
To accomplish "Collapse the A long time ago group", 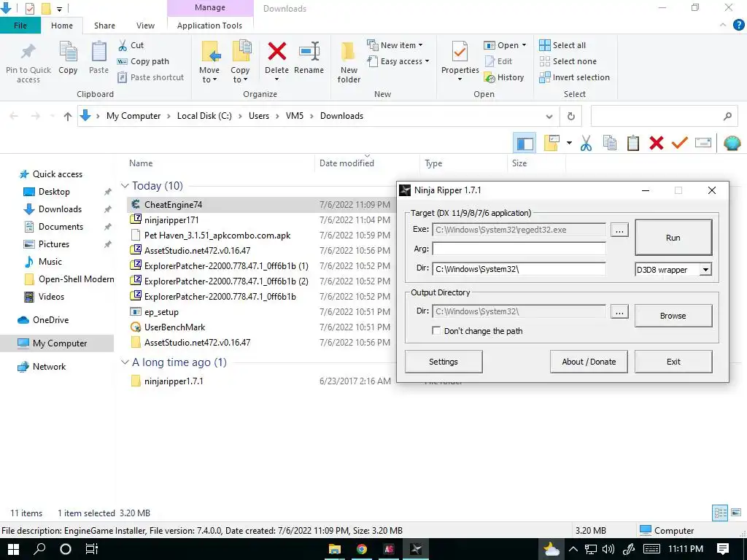I will [125, 362].
